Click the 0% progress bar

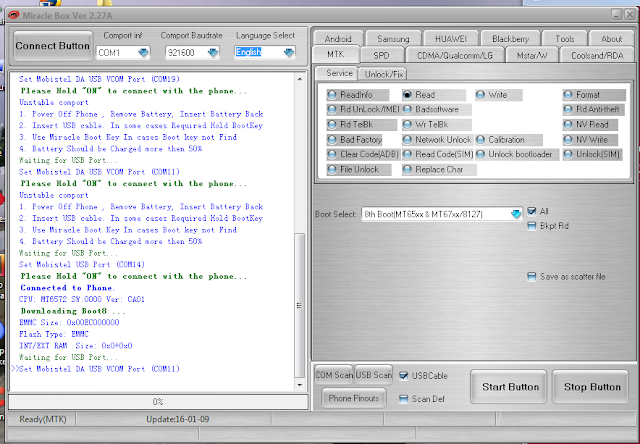tap(158, 402)
